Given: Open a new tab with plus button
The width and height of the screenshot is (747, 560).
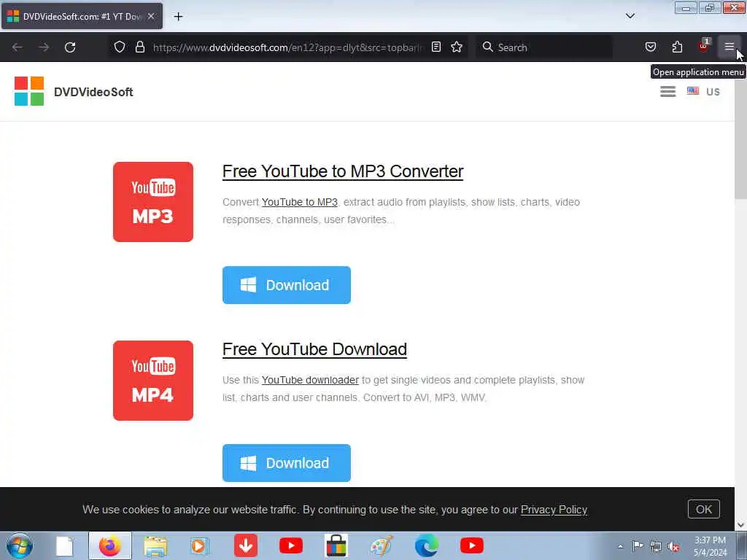Looking at the screenshot, I should [x=178, y=17].
